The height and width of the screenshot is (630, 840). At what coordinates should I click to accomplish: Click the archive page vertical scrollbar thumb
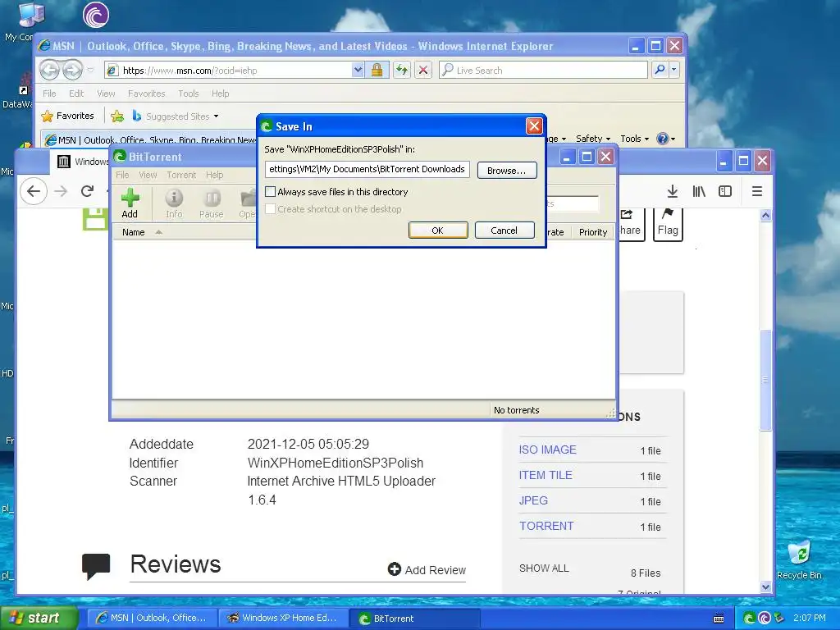tap(765, 379)
